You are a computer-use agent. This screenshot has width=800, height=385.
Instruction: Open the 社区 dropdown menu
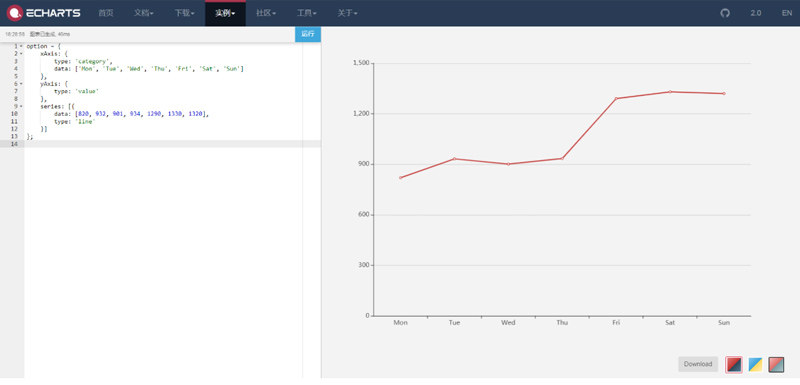(266, 13)
